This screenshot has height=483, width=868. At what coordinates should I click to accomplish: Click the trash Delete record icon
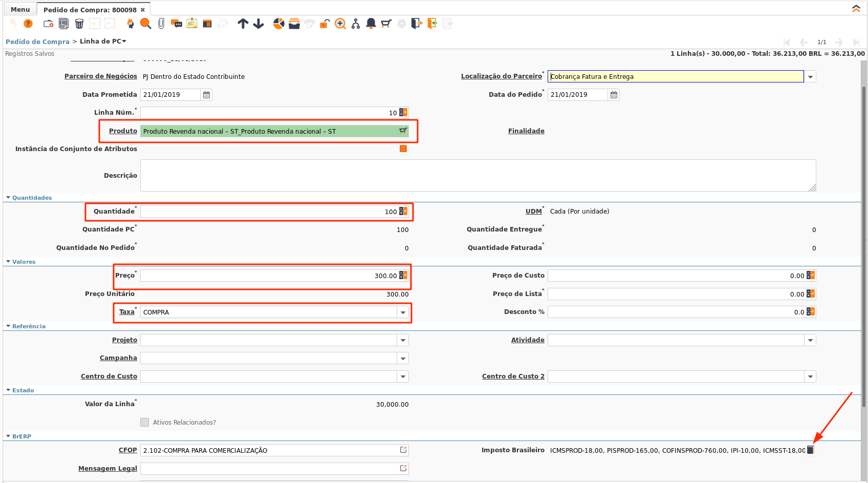click(79, 24)
